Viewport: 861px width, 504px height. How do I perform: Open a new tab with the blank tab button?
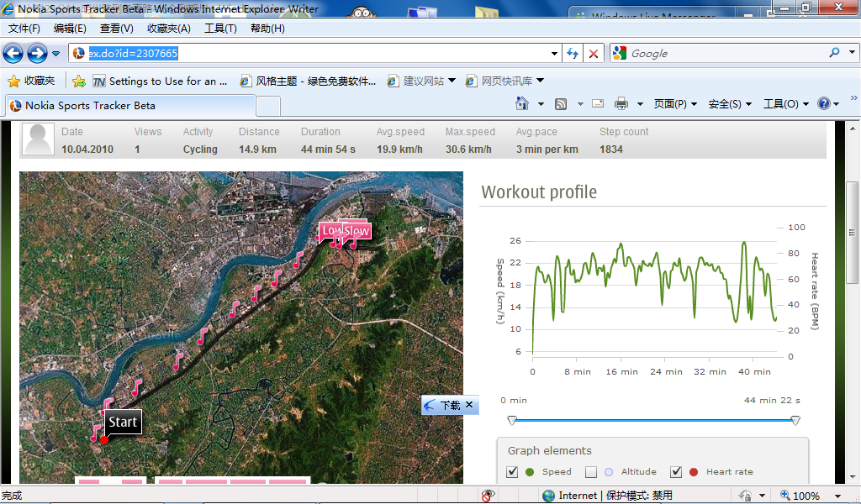pos(268,106)
